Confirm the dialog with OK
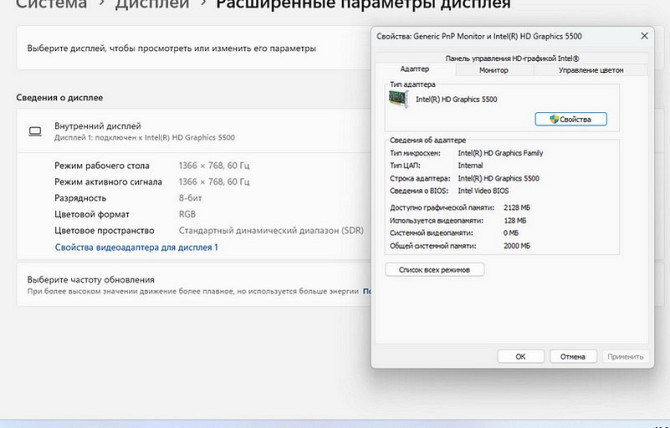670x428 pixels. pyautogui.click(x=520, y=356)
